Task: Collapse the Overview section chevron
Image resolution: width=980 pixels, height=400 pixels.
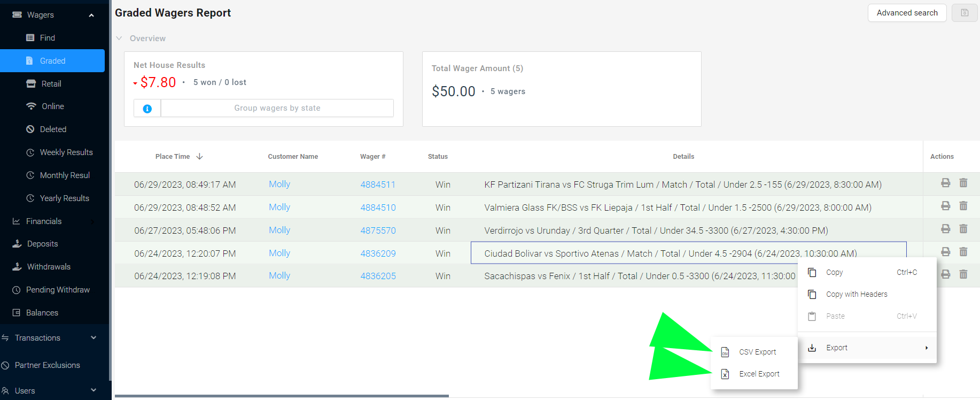Action: (119, 39)
